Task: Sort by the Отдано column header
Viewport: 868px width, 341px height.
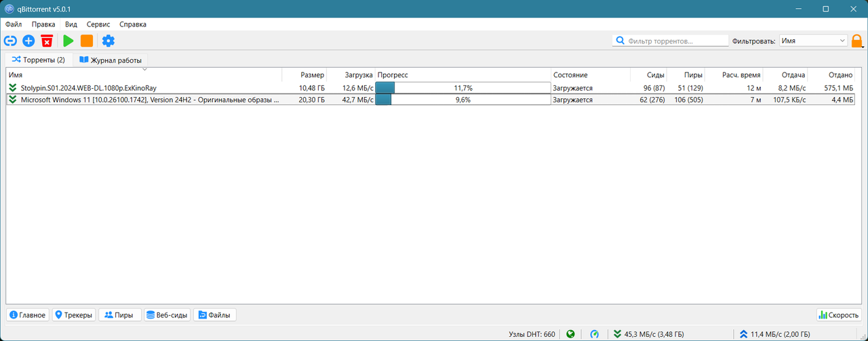Action: tap(831, 75)
